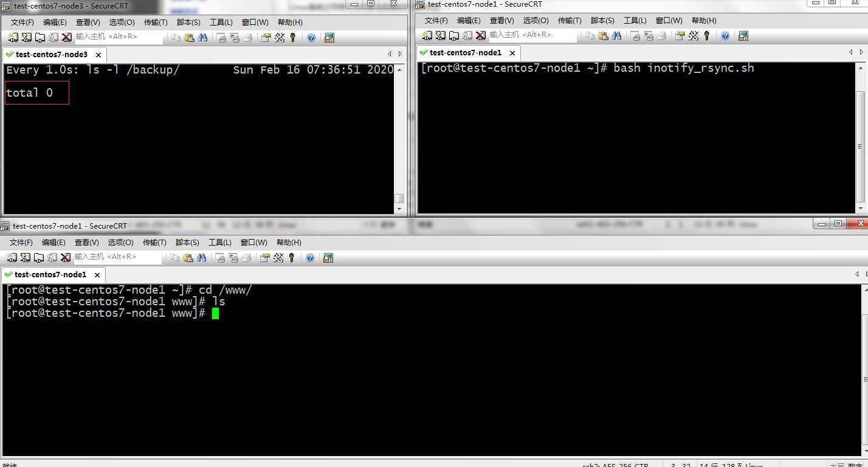
Task: Launch SecureFX icon in node3 window toolbar
Action: 329,38
